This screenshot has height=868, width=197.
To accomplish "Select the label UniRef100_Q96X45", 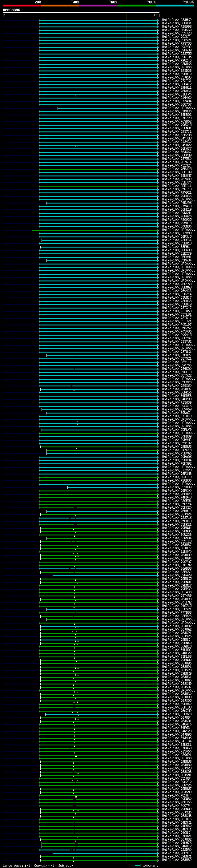I will pyautogui.click(x=177, y=125).
